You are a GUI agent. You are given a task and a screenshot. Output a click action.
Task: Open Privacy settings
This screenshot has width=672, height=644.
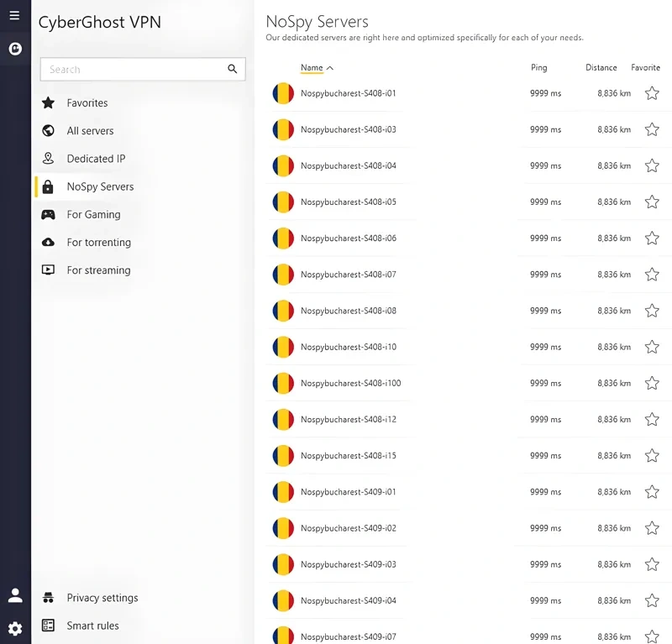(x=102, y=598)
